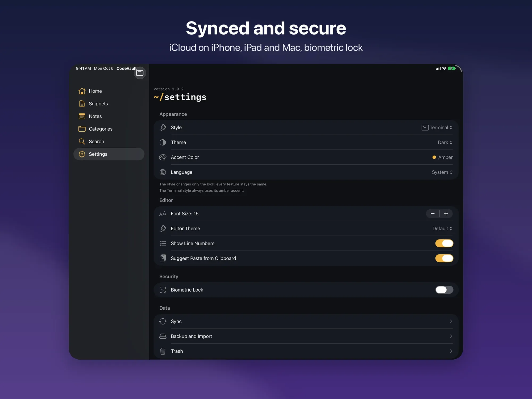Open Sync via its chevron arrow
The width and height of the screenshot is (532, 399).
coord(451,321)
